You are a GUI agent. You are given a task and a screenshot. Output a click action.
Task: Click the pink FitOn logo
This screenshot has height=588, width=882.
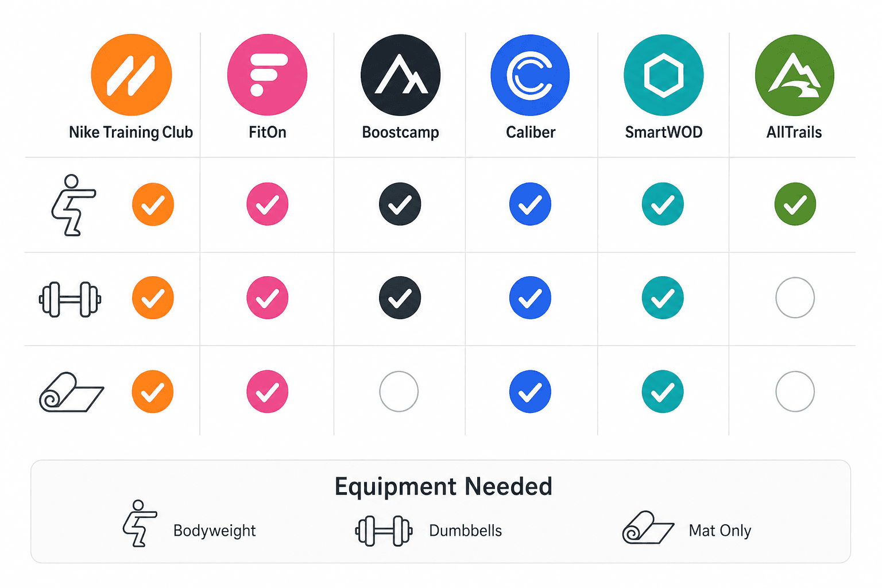pos(267,75)
